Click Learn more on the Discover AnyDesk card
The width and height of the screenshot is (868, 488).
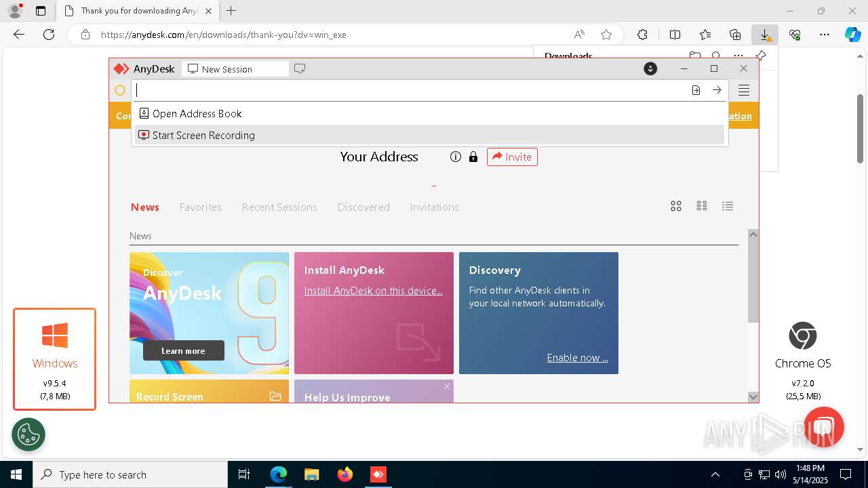183,350
